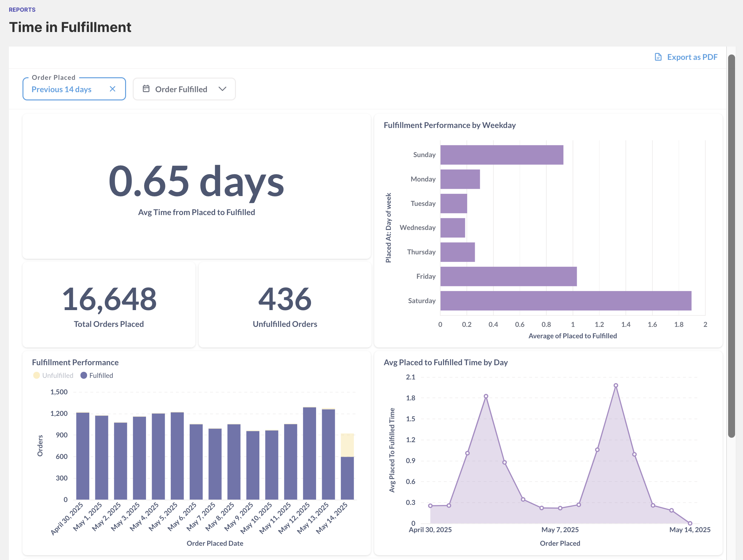Click the Sunday bar in weekday chart
This screenshot has height=560, width=743.
[x=501, y=155]
